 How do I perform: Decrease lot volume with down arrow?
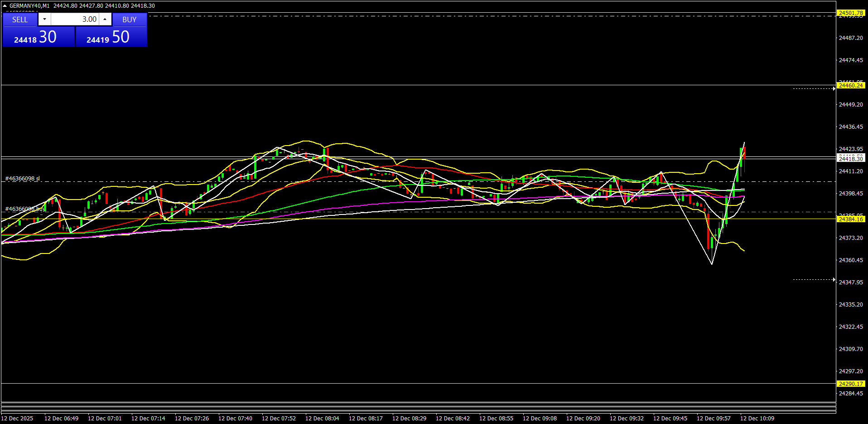tap(44, 19)
